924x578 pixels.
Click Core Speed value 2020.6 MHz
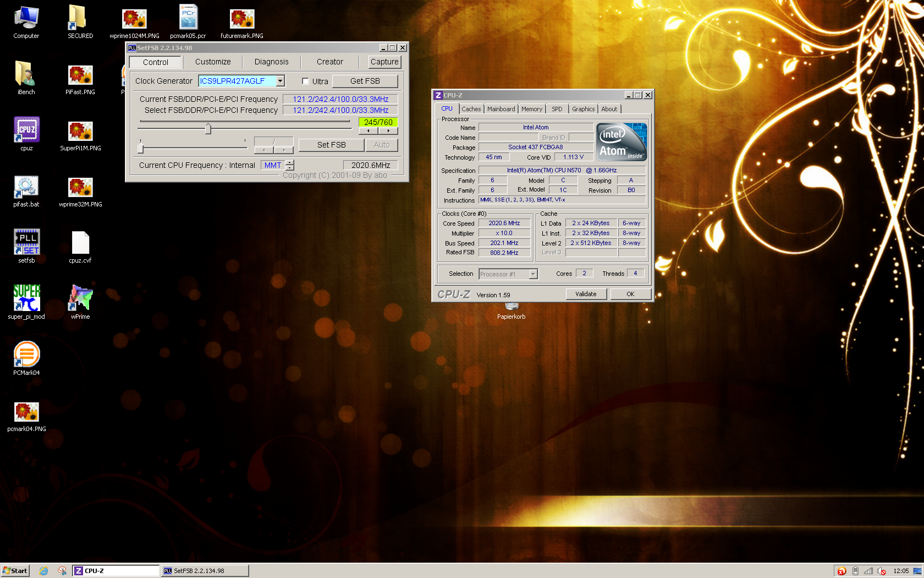(x=504, y=223)
